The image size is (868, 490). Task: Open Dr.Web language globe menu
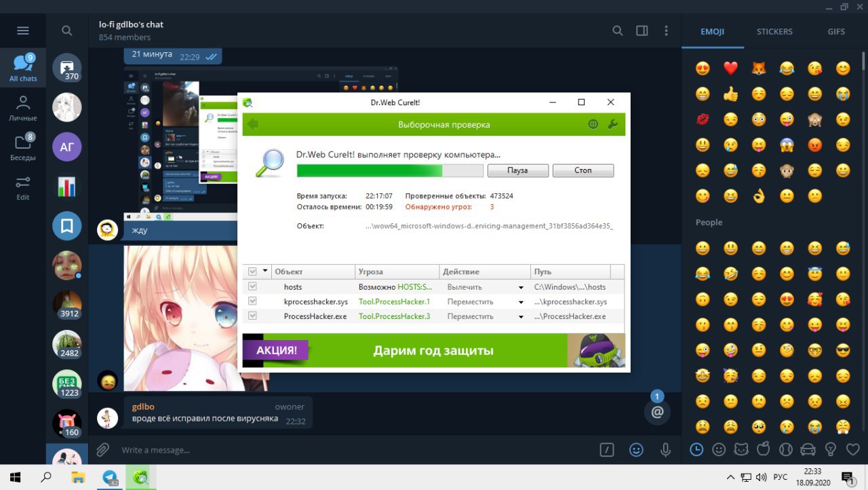593,124
